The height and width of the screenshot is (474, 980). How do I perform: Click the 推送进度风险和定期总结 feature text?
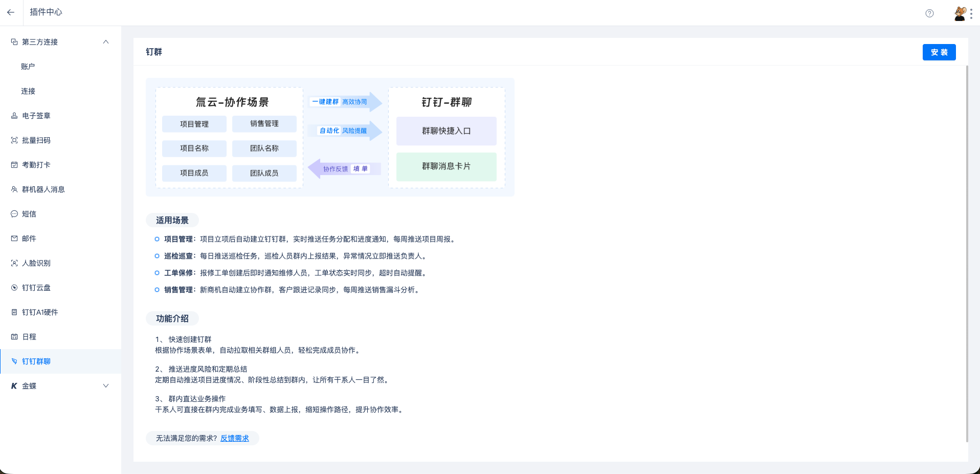tap(208, 369)
